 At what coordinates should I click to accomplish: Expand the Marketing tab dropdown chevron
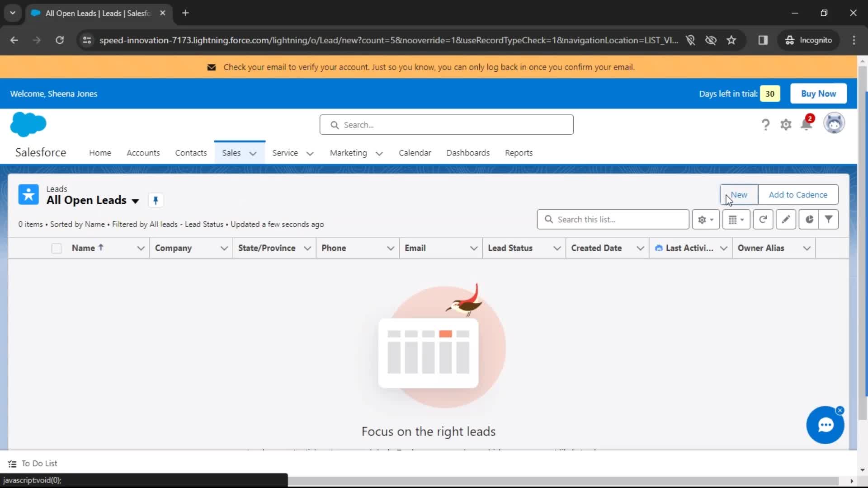(x=379, y=154)
